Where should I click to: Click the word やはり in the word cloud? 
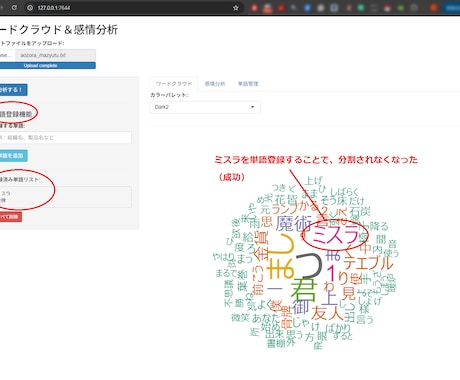pos(224,257)
